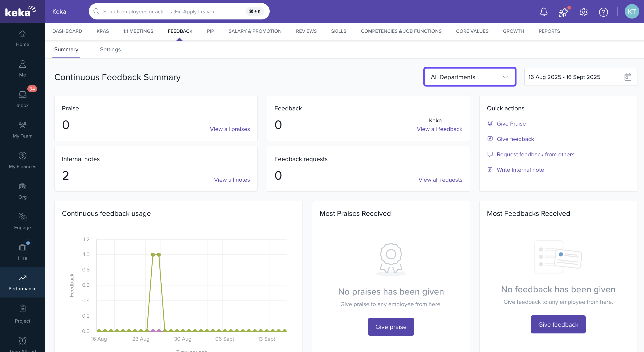Open the 1:1 Meetings tab
644x352 pixels.
[138, 31]
